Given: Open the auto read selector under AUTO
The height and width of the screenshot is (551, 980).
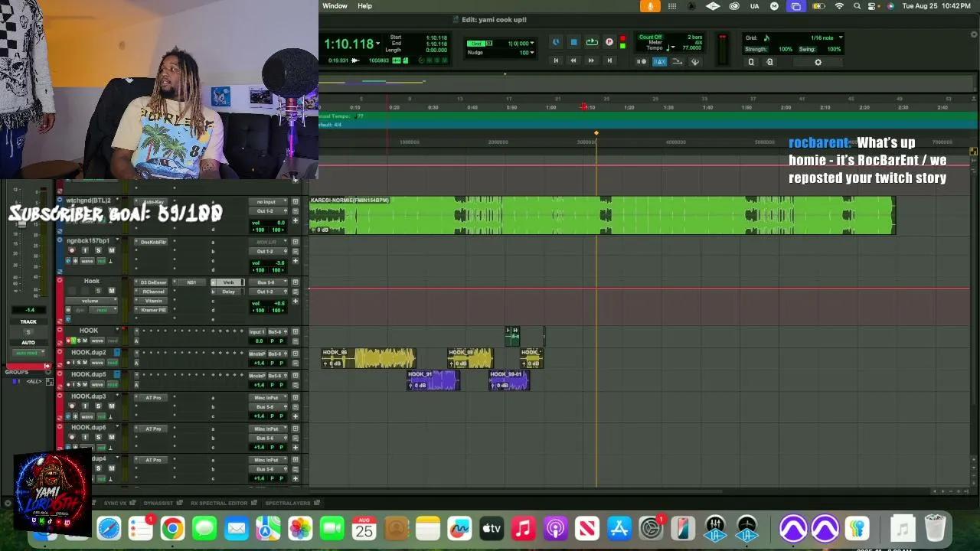Looking at the screenshot, I should (x=28, y=353).
